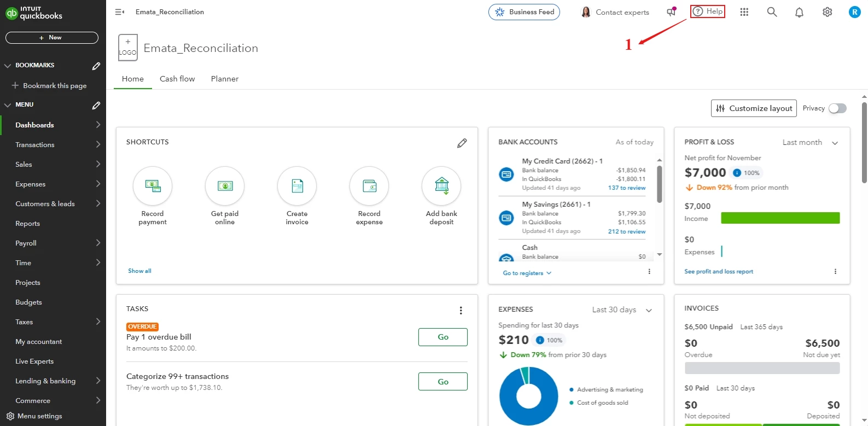Expand the Expenses submenu arrow

98,184
